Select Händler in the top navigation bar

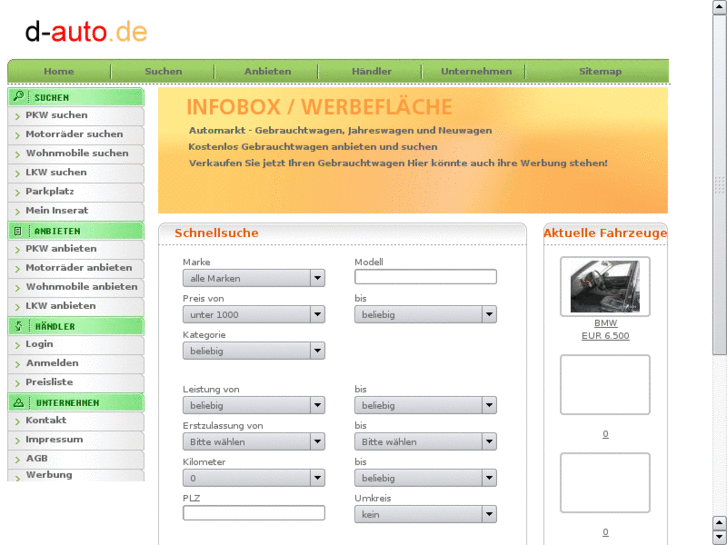click(x=371, y=71)
